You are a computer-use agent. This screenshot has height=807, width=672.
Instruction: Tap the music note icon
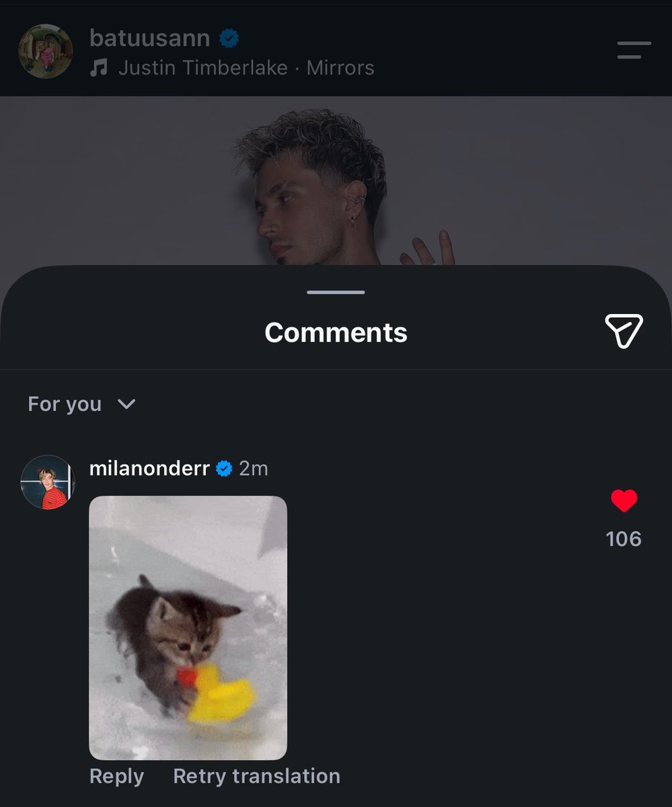[99, 68]
